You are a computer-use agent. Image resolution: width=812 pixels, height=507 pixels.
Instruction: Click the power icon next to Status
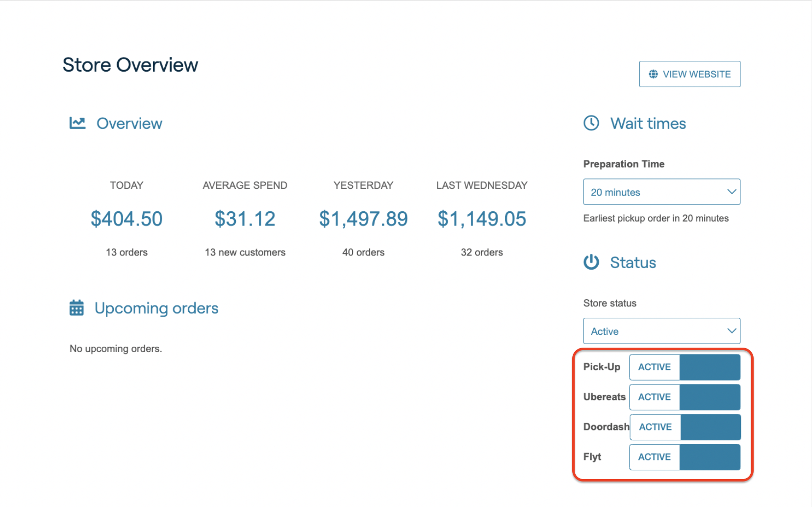[591, 262]
